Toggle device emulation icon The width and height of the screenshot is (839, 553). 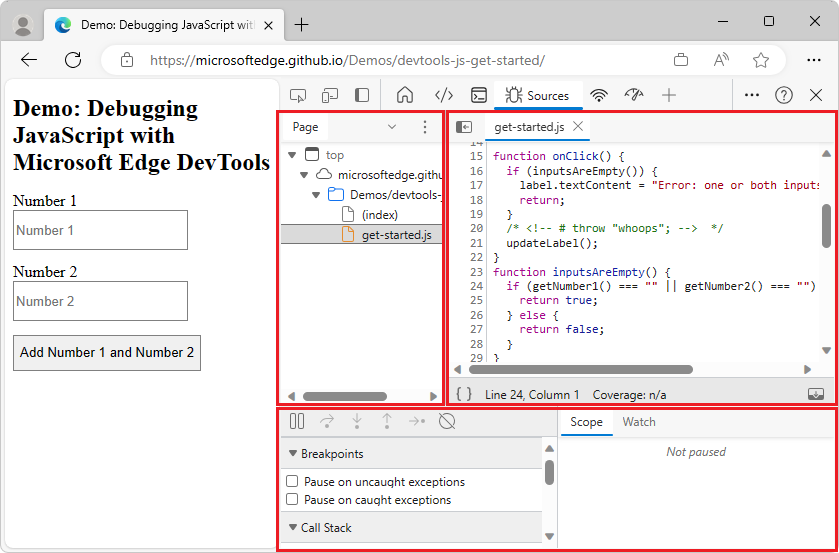pyautogui.click(x=330, y=95)
